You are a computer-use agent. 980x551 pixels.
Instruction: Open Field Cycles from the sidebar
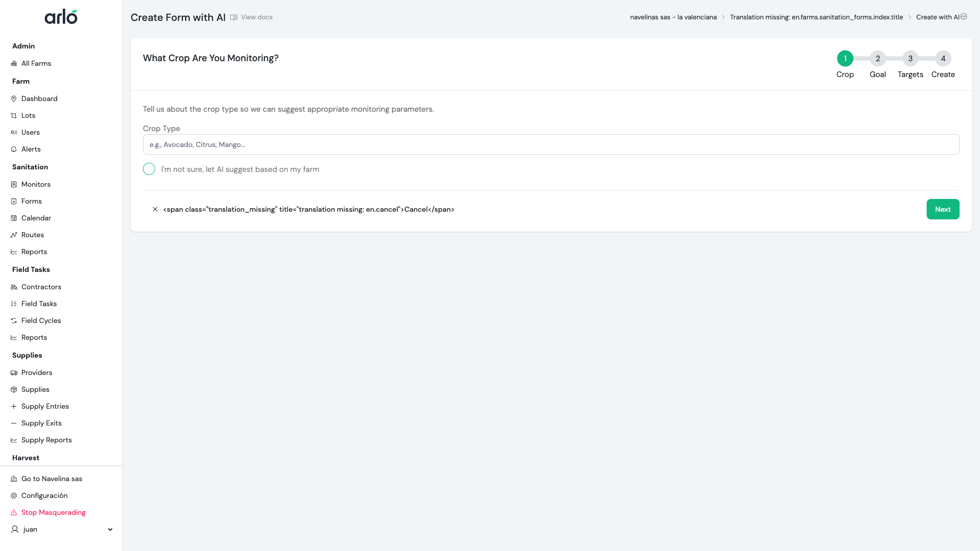click(x=41, y=320)
